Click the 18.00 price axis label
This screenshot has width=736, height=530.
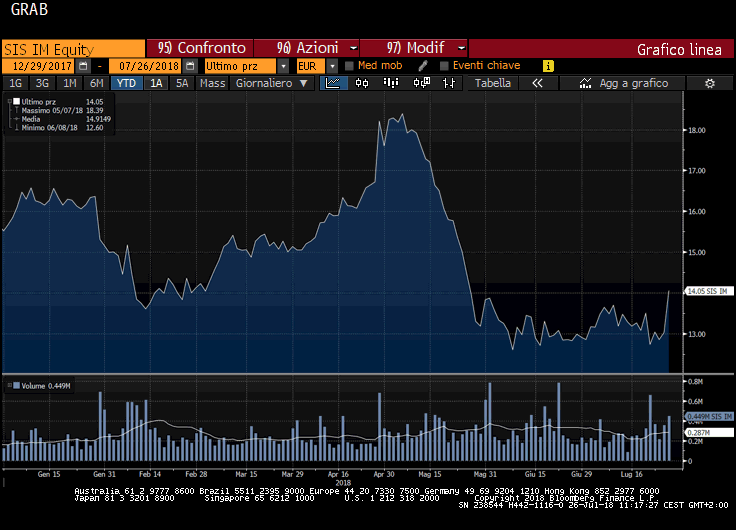(x=697, y=131)
